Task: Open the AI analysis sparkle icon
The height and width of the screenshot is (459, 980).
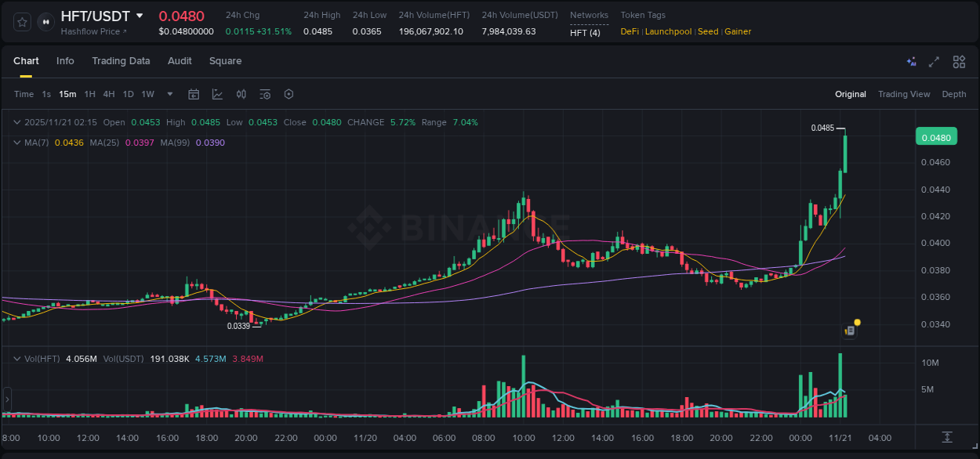Action: point(911,62)
